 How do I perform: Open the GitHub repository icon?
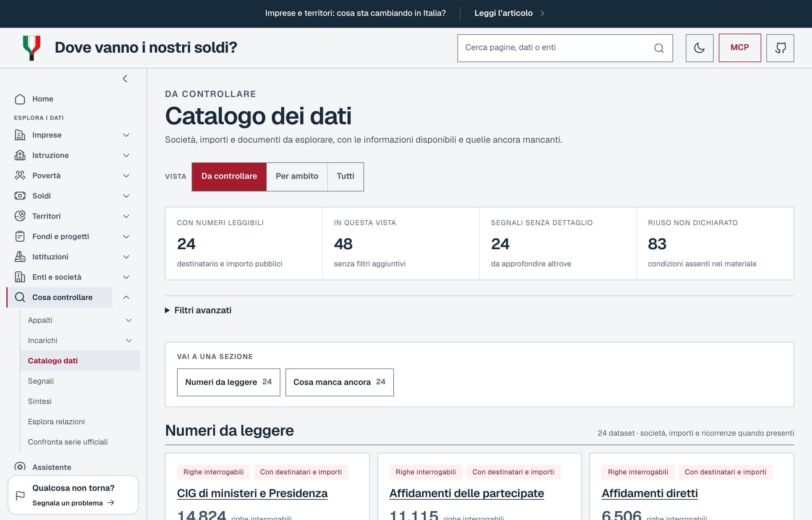pos(780,48)
